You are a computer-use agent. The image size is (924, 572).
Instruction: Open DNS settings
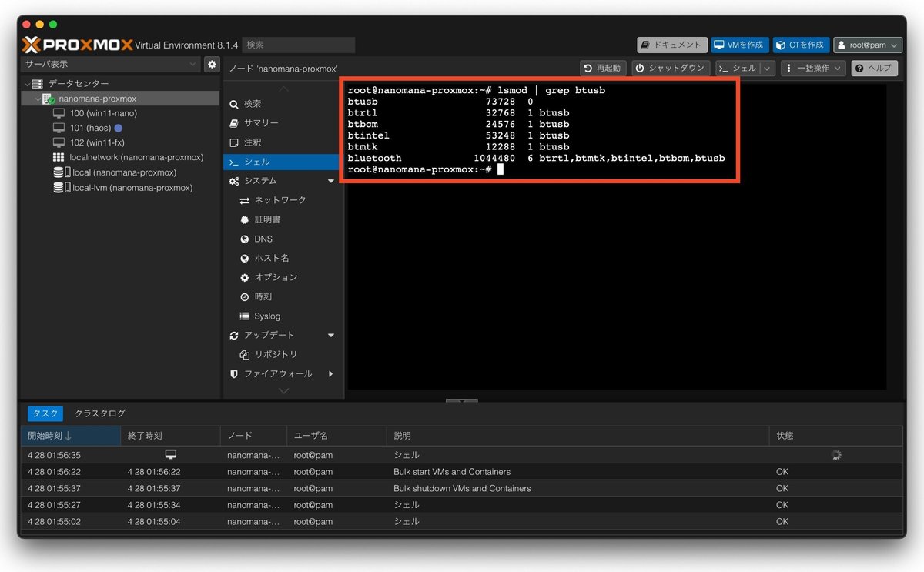point(281,239)
